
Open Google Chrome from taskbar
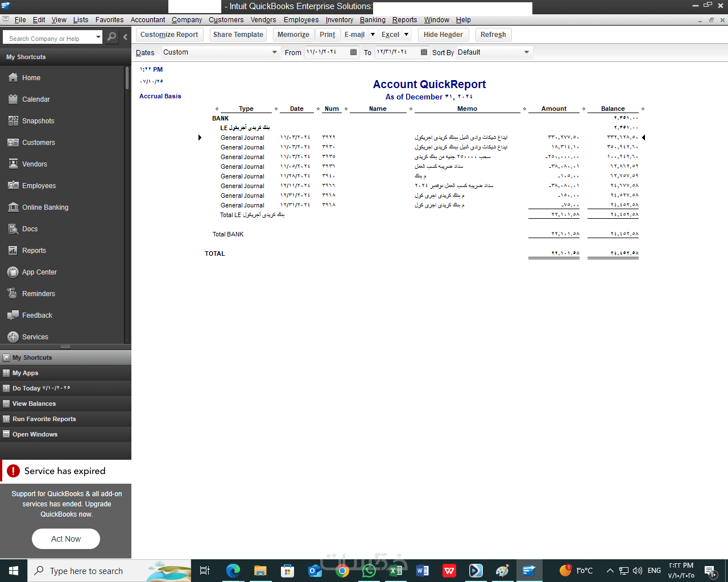[342, 571]
